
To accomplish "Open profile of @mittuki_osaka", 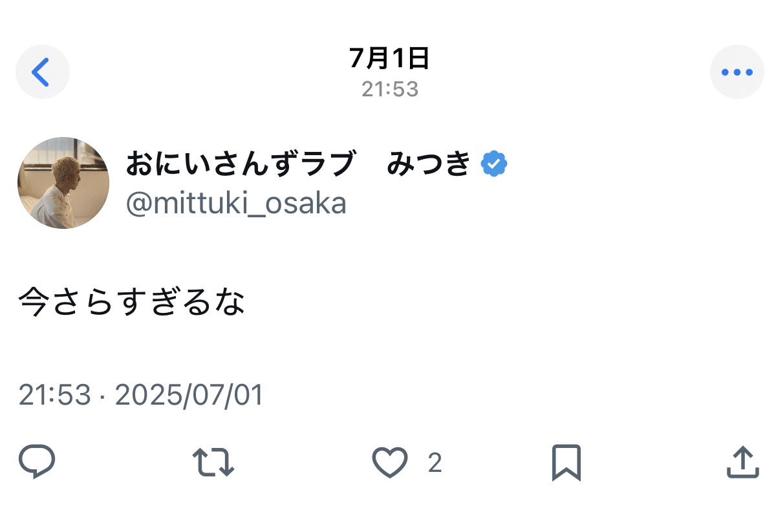I will pos(237,203).
